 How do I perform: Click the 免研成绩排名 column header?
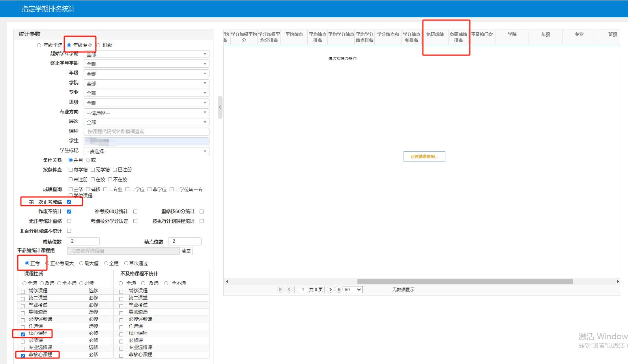coord(458,37)
